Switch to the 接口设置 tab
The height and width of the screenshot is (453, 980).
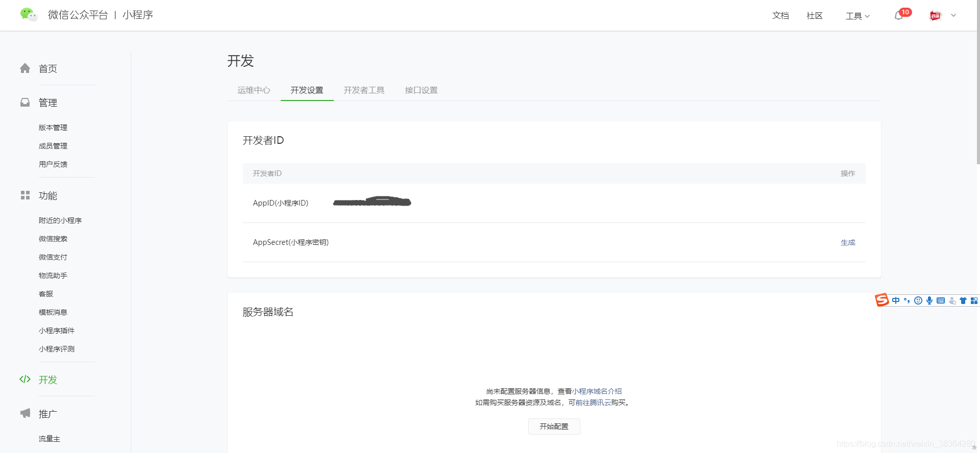(421, 90)
